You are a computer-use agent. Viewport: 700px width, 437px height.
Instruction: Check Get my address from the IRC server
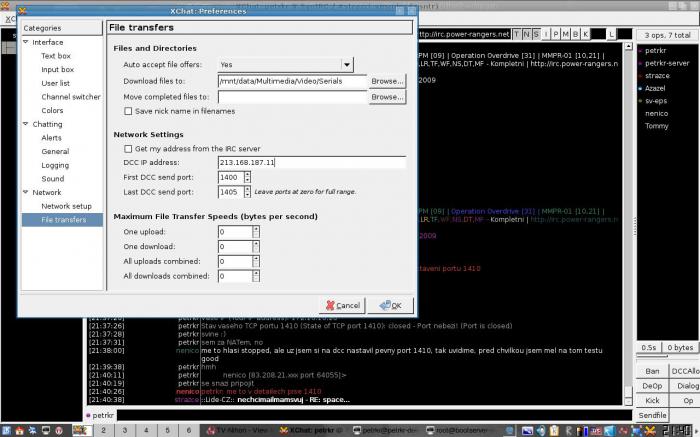coord(128,149)
